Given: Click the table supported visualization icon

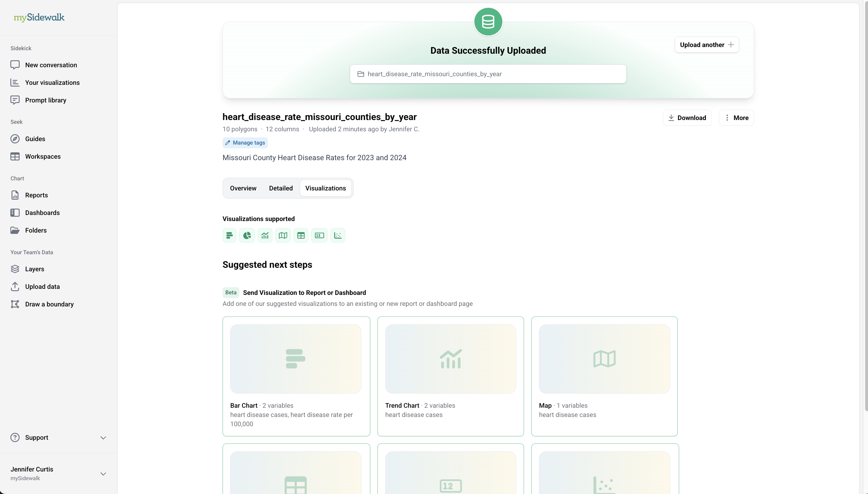Looking at the screenshot, I should [301, 235].
